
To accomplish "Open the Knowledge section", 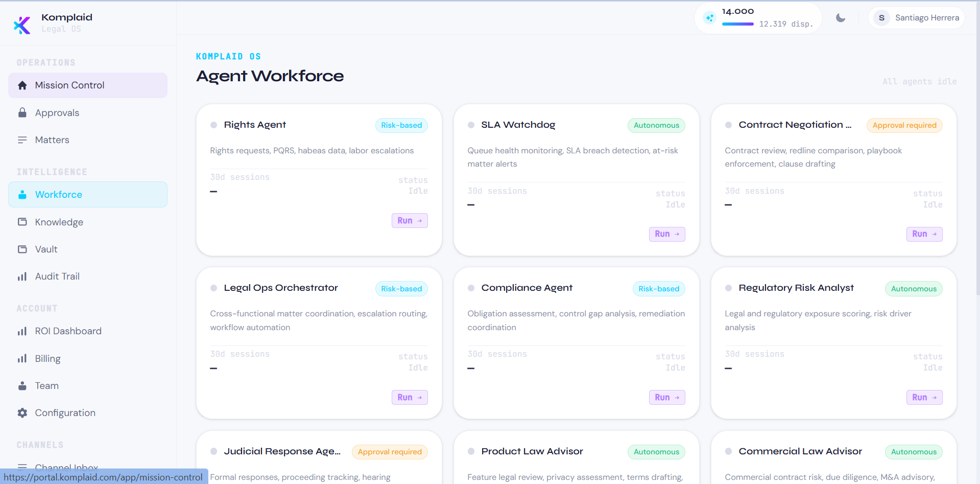I will click(x=88, y=222).
